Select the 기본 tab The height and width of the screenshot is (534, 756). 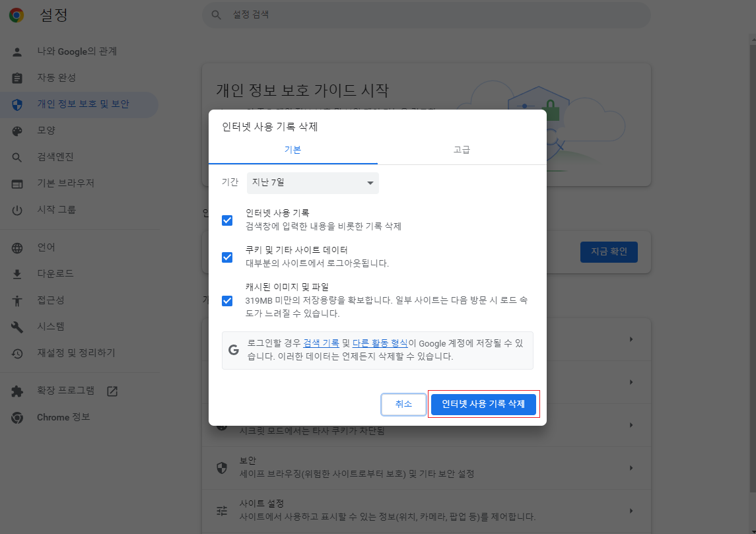coord(293,150)
